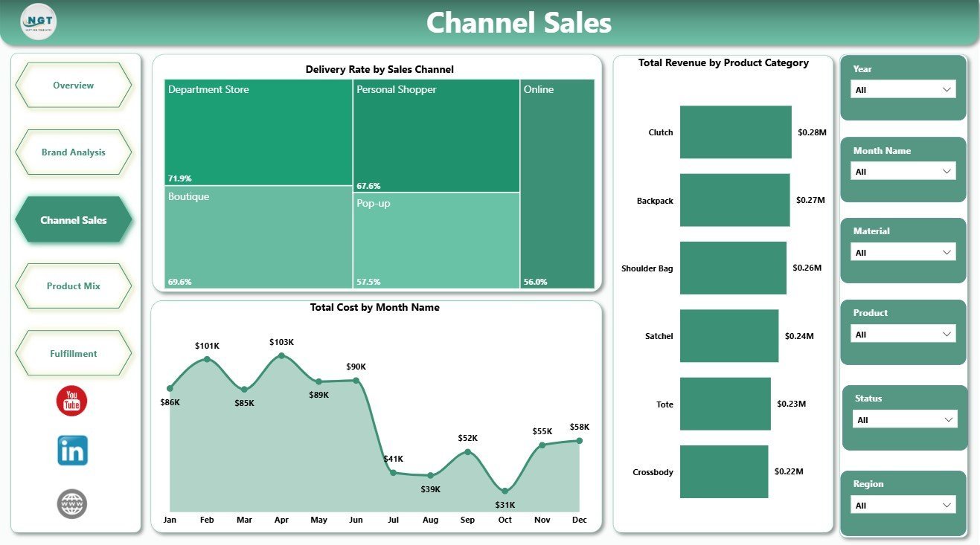Switch to Brand Analysis page

(73, 152)
